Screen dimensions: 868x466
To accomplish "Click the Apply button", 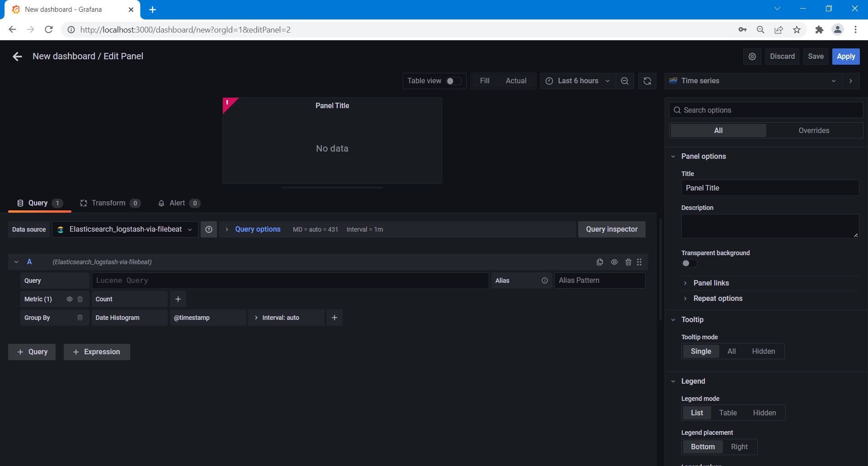I will (x=845, y=57).
